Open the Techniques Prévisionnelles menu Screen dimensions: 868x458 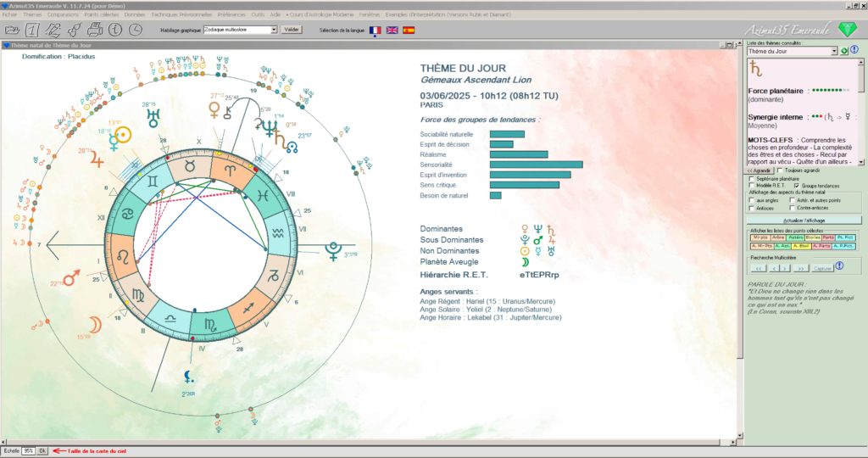[x=181, y=15]
